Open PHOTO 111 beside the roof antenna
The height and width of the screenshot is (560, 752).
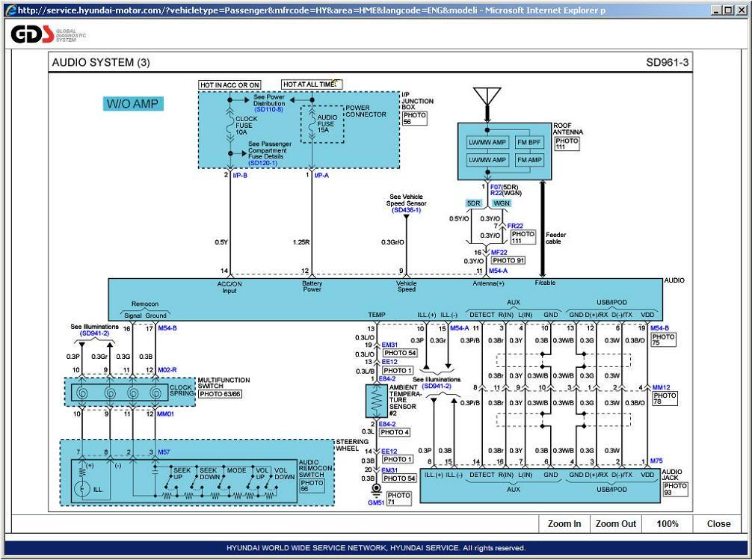(567, 144)
